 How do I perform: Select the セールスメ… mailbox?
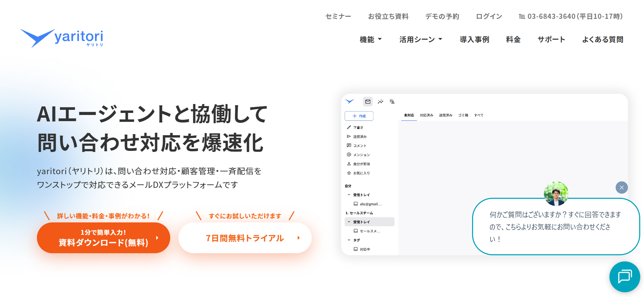370,231
